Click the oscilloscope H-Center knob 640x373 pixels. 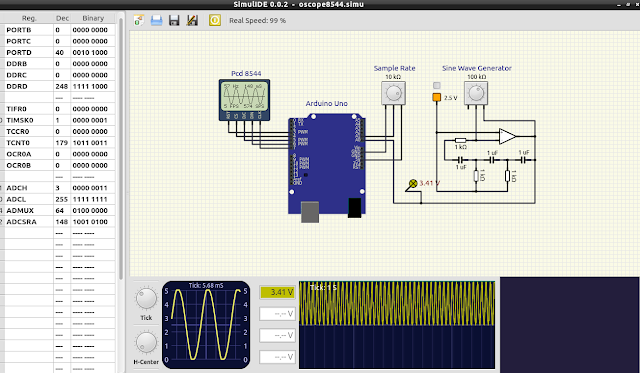tap(146, 342)
